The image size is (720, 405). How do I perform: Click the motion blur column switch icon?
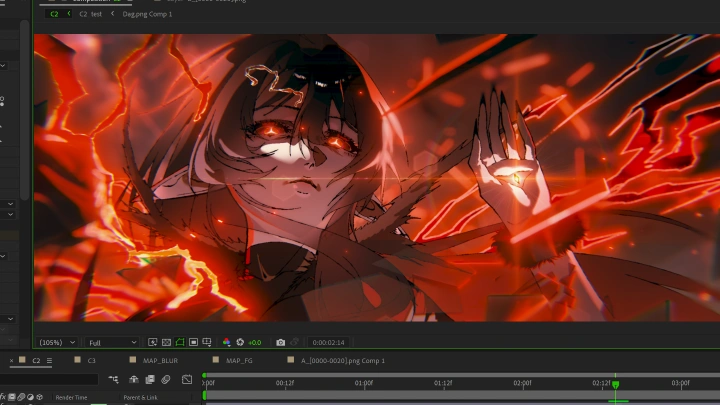point(21,397)
